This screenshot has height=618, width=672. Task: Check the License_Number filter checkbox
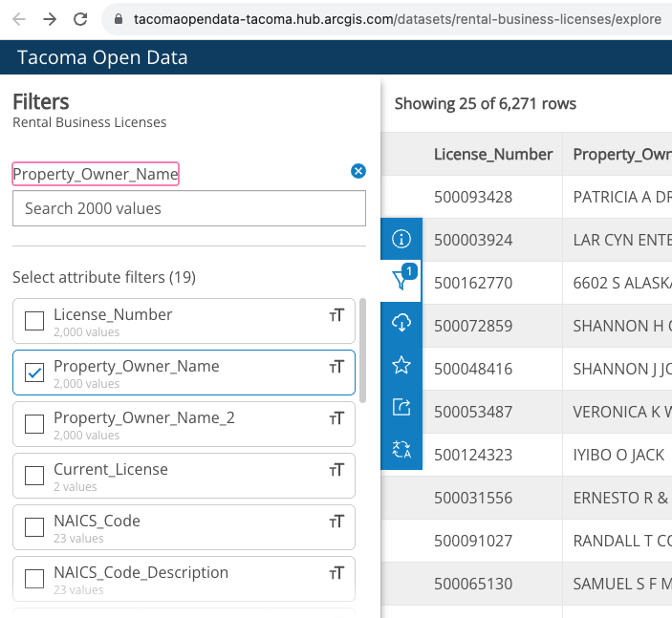tap(34, 321)
